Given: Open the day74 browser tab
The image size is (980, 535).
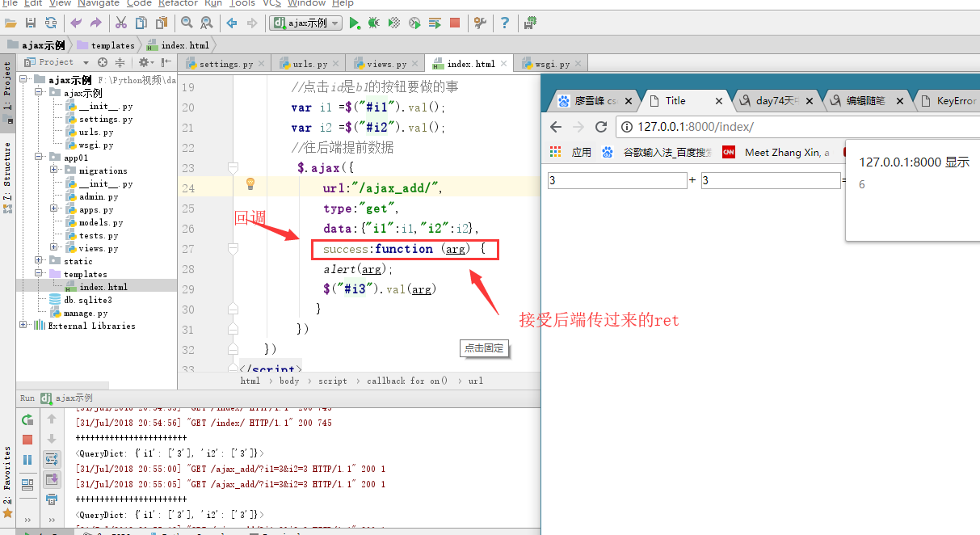Looking at the screenshot, I should (x=777, y=101).
